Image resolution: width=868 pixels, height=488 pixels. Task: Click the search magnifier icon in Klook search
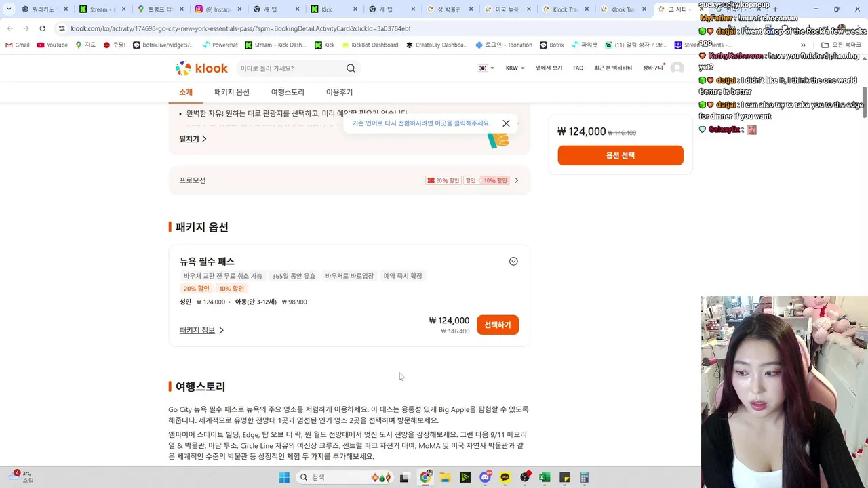tap(351, 68)
